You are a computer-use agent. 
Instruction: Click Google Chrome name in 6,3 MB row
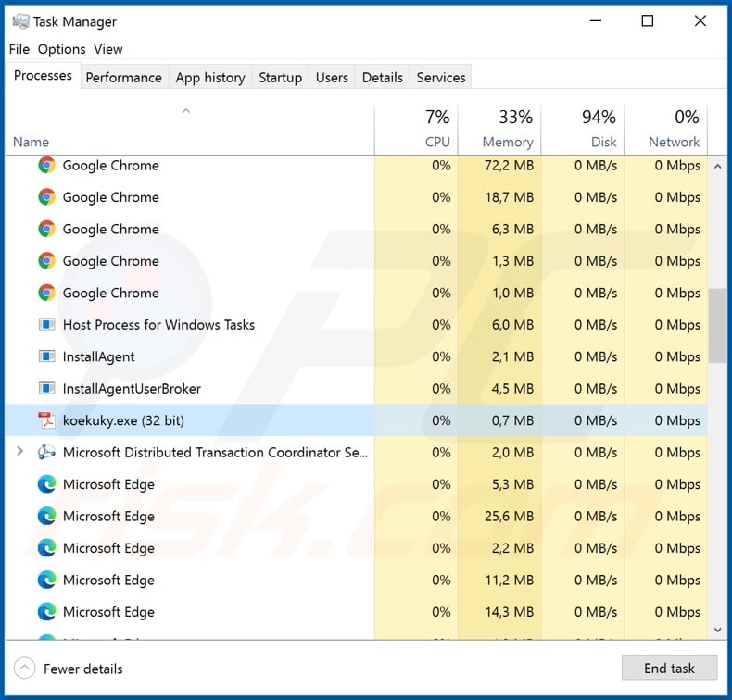point(111,229)
